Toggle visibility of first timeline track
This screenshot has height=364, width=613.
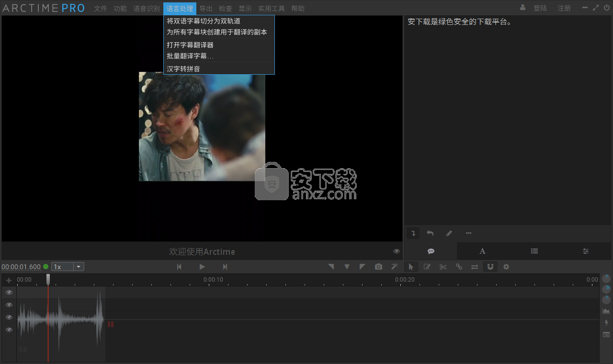[9, 292]
